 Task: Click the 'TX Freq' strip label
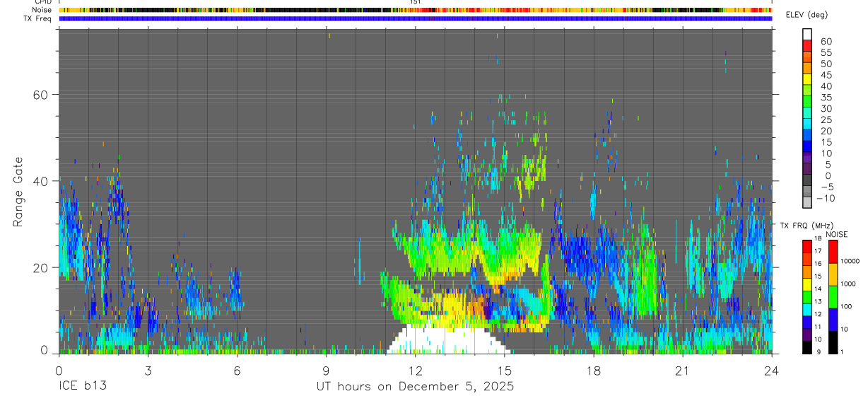[38, 18]
